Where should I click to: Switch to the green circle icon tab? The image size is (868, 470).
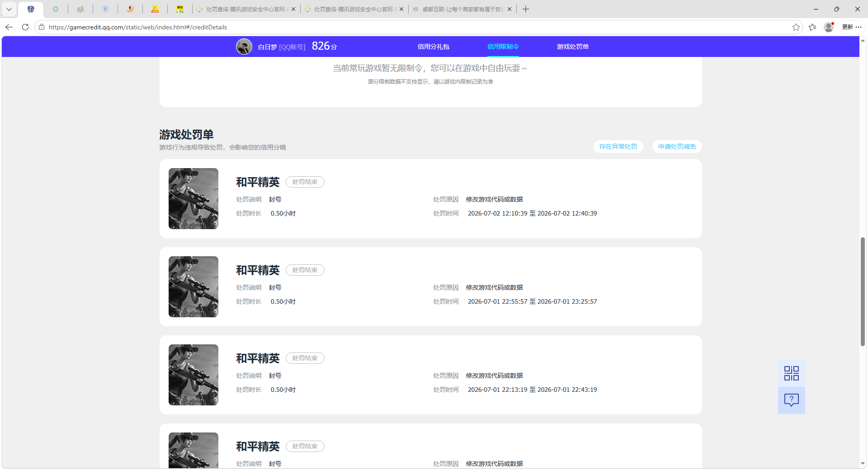pos(56,9)
